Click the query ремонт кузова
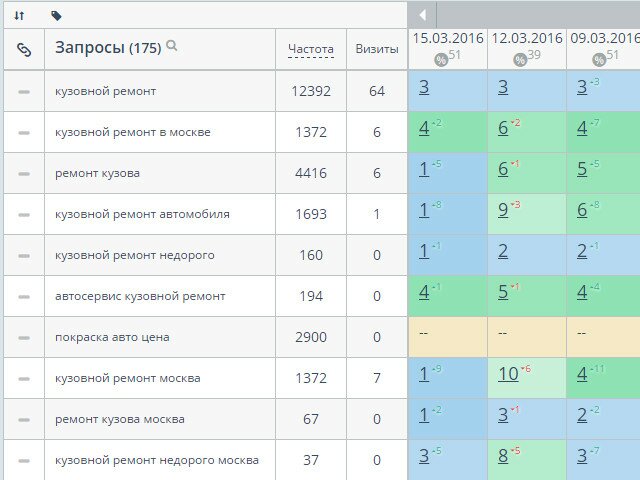 pos(98,173)
